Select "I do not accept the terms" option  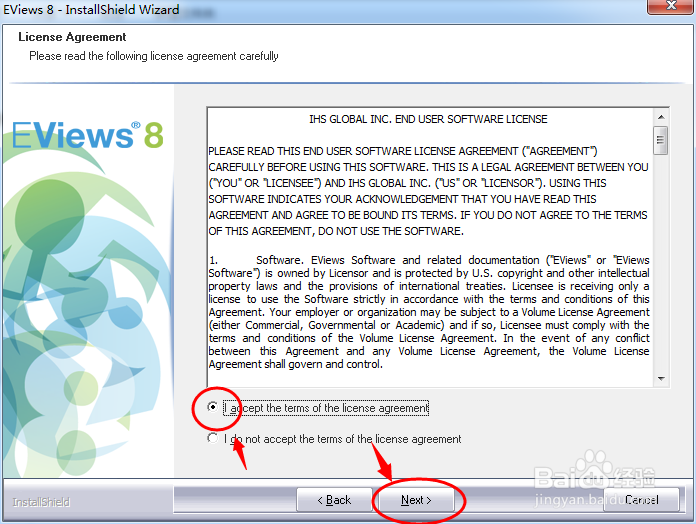tap(213, 438)
